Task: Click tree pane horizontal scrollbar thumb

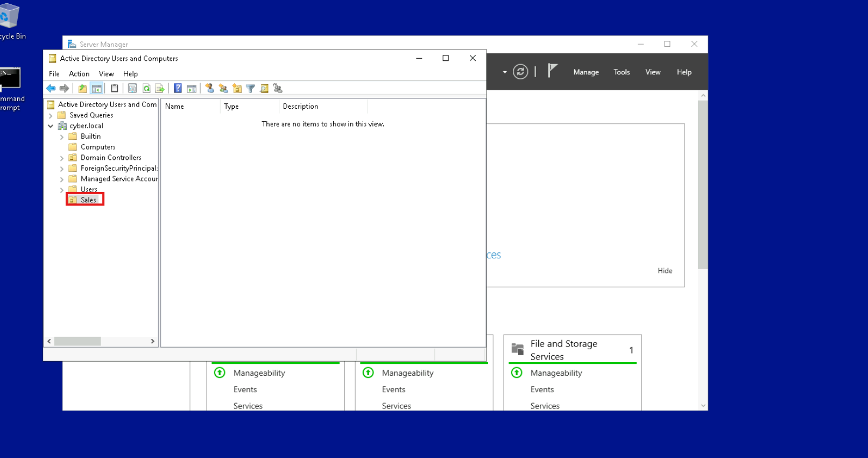Action: tap(77, 341)
